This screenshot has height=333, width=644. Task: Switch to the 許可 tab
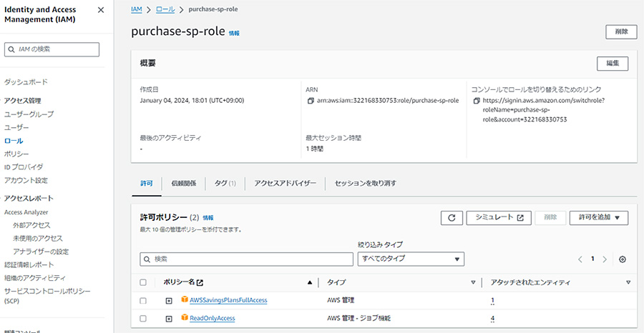click(146, 184)
